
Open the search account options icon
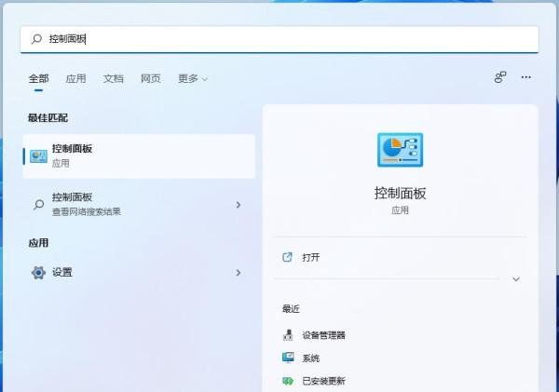(500, 77)
